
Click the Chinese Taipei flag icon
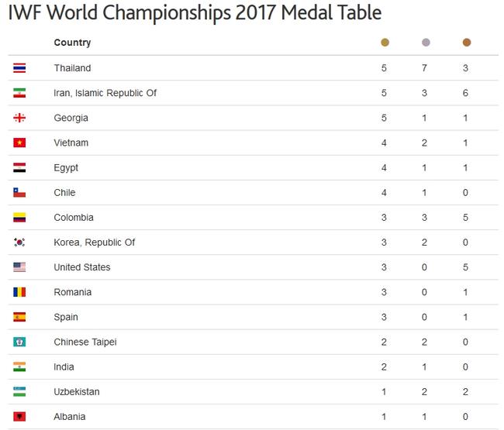click(19, 342)
